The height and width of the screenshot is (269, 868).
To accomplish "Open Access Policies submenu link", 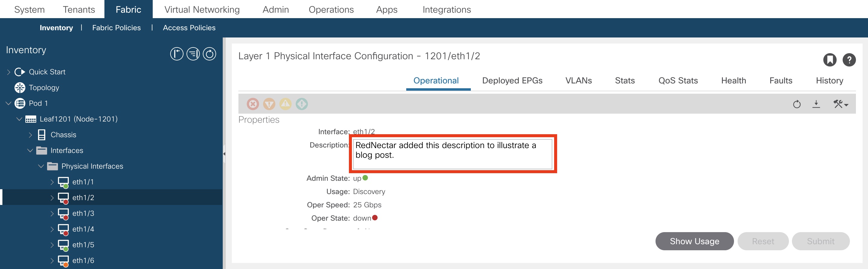I will (x=189, y=28).
